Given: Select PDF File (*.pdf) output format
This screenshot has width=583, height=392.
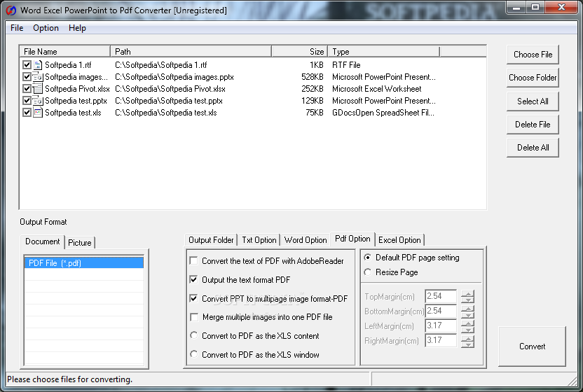Looking at the screenshot, I should (84, 263).
